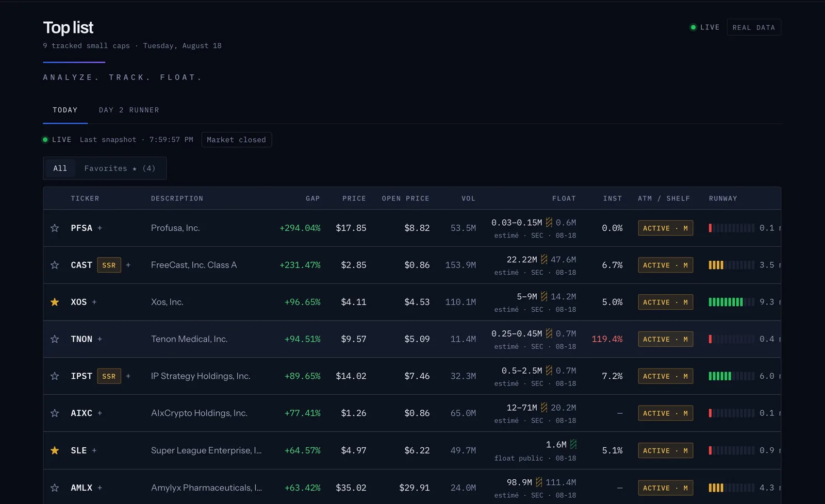Screen dimensions: 825x504
Task: Expand IPST row with plus sign
Action: 128,376
